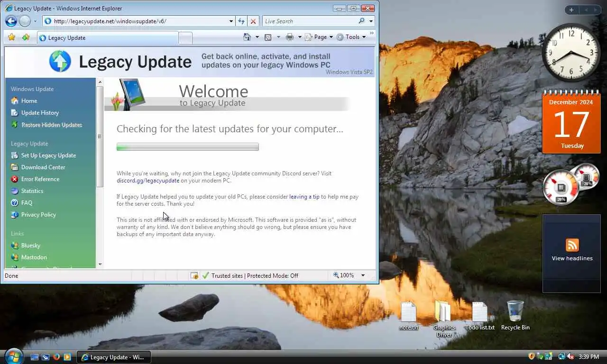This screenshot has height=364, width=607.
Task: Open Download Center sidebar link
Action: pyautogui.click(x=43, y=167)
